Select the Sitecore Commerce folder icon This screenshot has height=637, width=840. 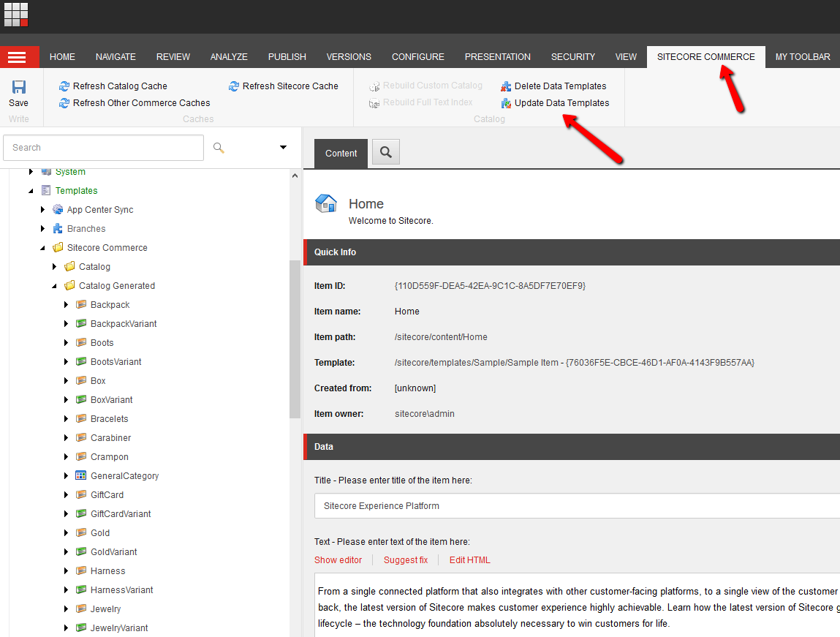coord(58,247)
